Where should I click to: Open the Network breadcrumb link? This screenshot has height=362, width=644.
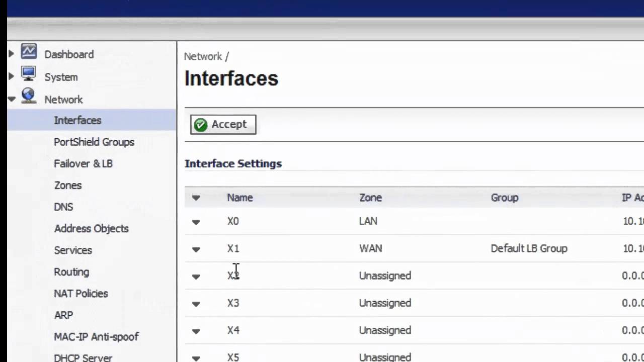coord(201,56)
